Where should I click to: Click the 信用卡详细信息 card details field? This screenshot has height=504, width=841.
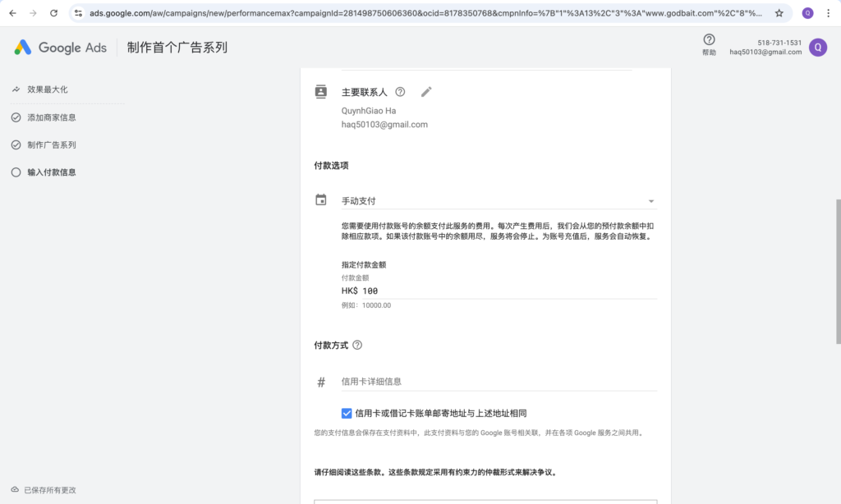(x=498, y=382)
